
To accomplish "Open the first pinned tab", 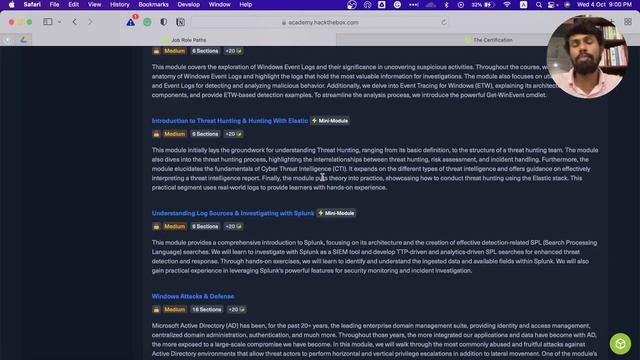I will coord(8,40).
